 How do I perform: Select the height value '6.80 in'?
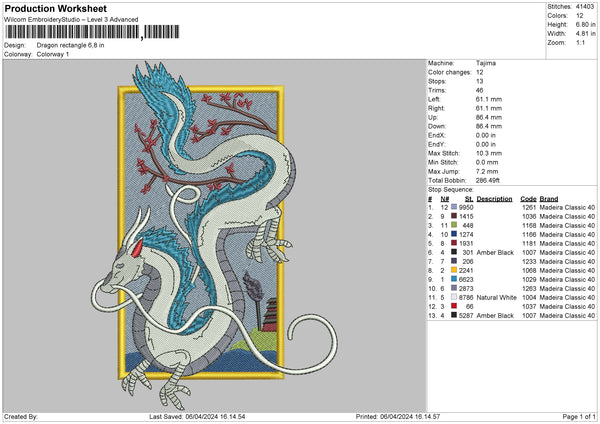tap(585, 24)
